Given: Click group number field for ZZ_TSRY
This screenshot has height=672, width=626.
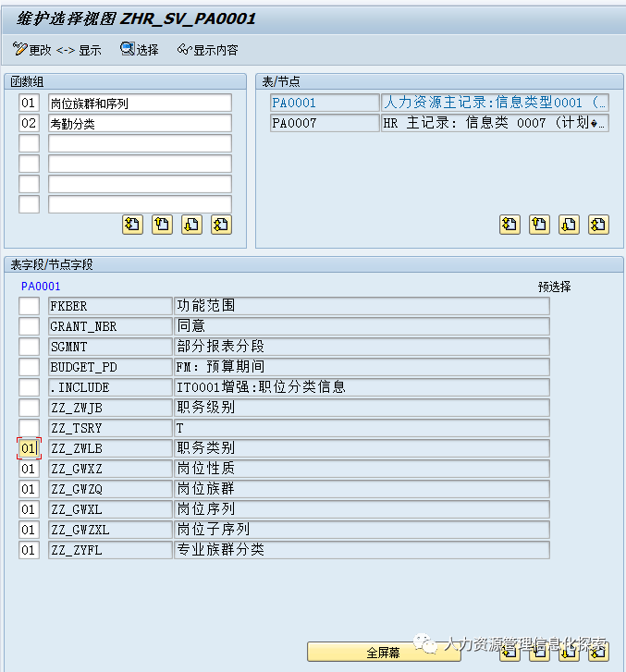Looking at the screenshot, I should [30, 428].
